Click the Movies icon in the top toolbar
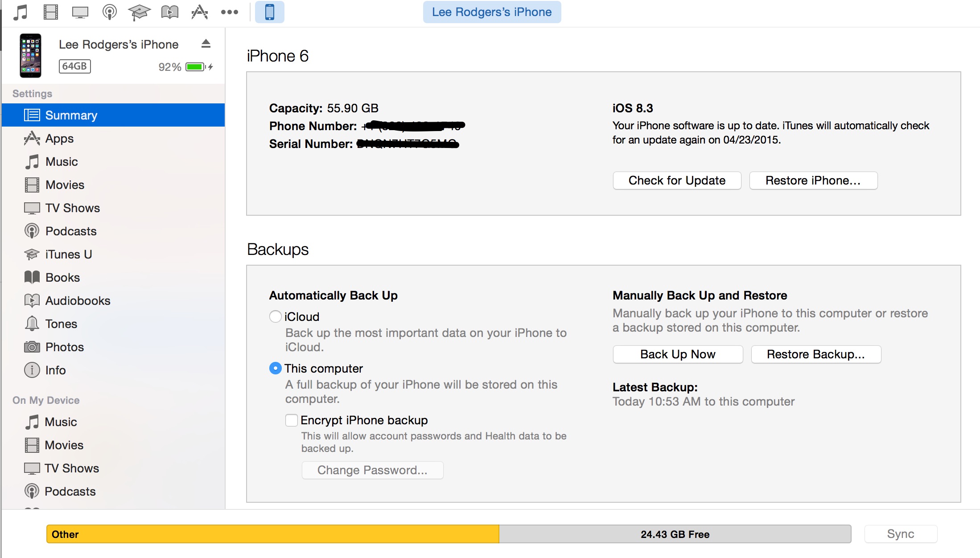 point(50,12)
